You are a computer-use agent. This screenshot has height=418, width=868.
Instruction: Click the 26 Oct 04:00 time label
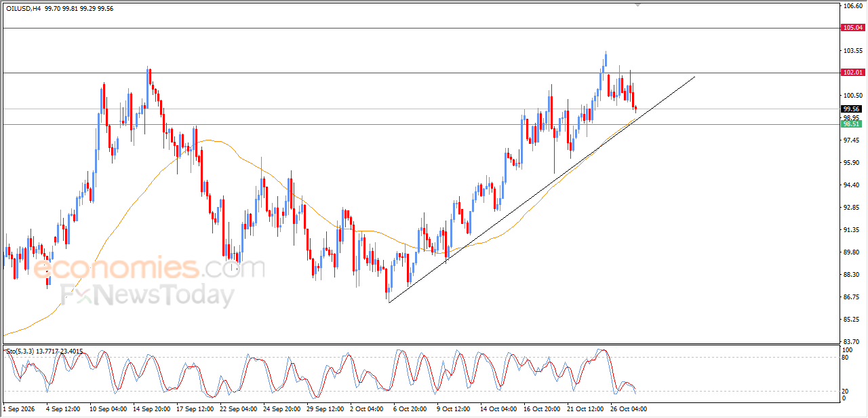628,409
